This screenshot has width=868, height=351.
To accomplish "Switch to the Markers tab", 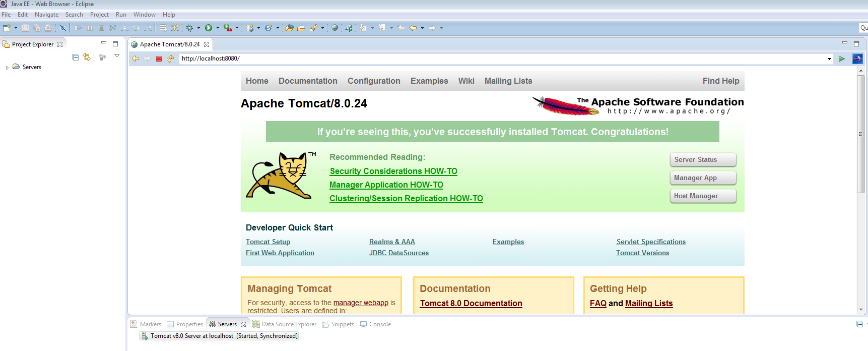I will [146, 324].
